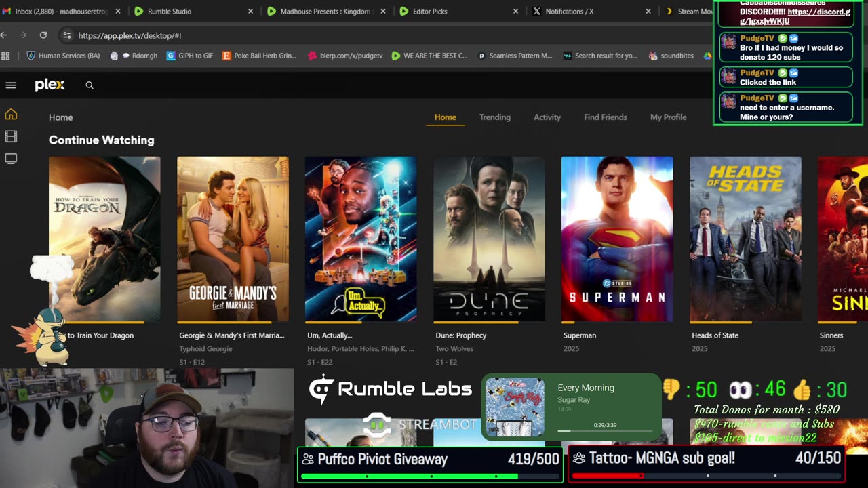Viewport: 868px width, 488px height.
Task: Click the 'Two Wolves' episode text
Action: pyautogui.click(x=454, y=349)
